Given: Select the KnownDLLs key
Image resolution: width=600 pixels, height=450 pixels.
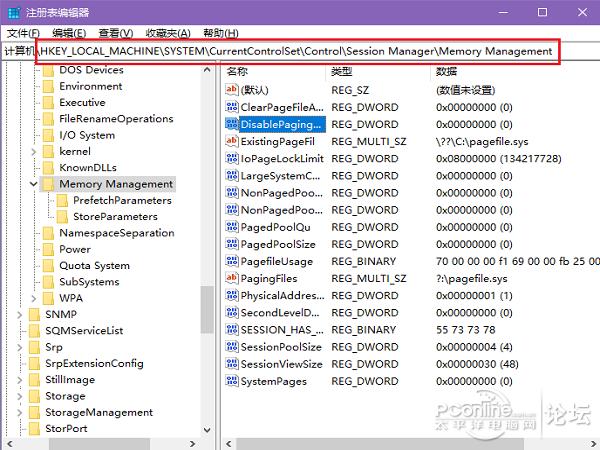Looking at the screenshot, I should coord(88,168).
